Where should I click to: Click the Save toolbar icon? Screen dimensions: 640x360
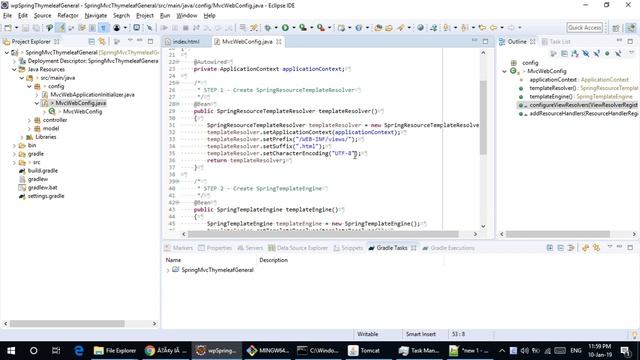pos(25,28)
